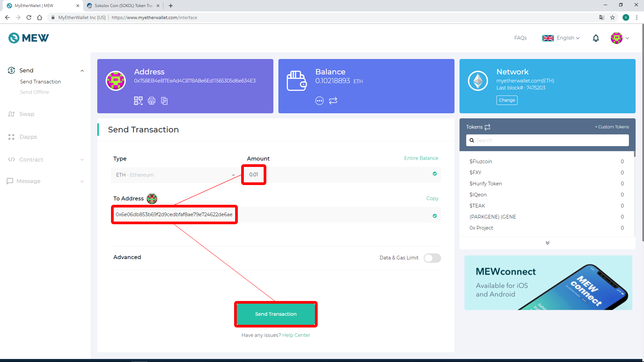This screenshot has height=362, width=644.
Task: Copy the wallet address icon
Action: coord(164,101)
